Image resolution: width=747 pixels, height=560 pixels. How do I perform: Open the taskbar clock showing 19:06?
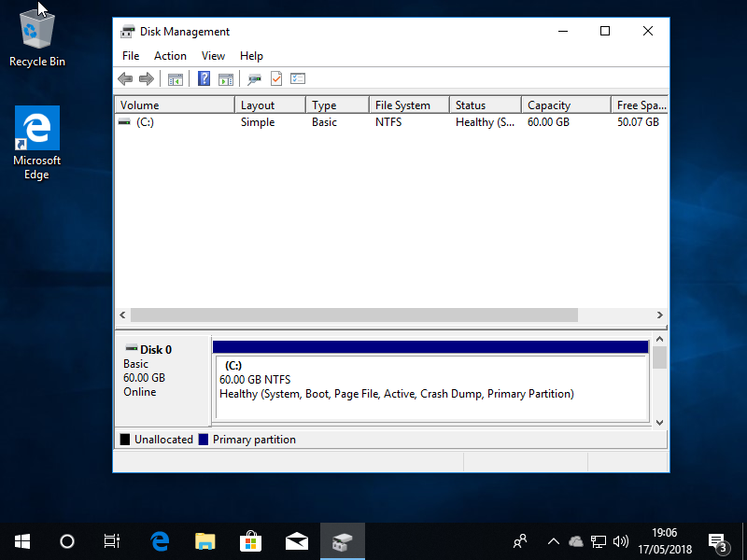pos(665,541)
